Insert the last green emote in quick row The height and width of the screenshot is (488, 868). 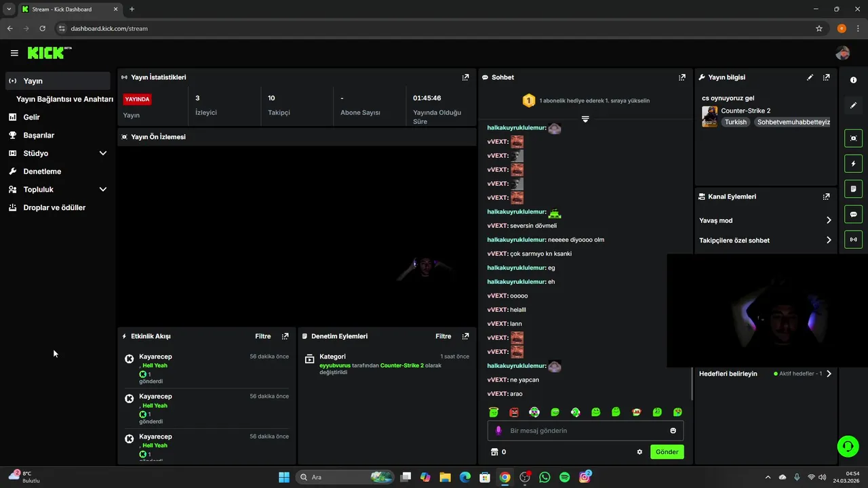677,412
